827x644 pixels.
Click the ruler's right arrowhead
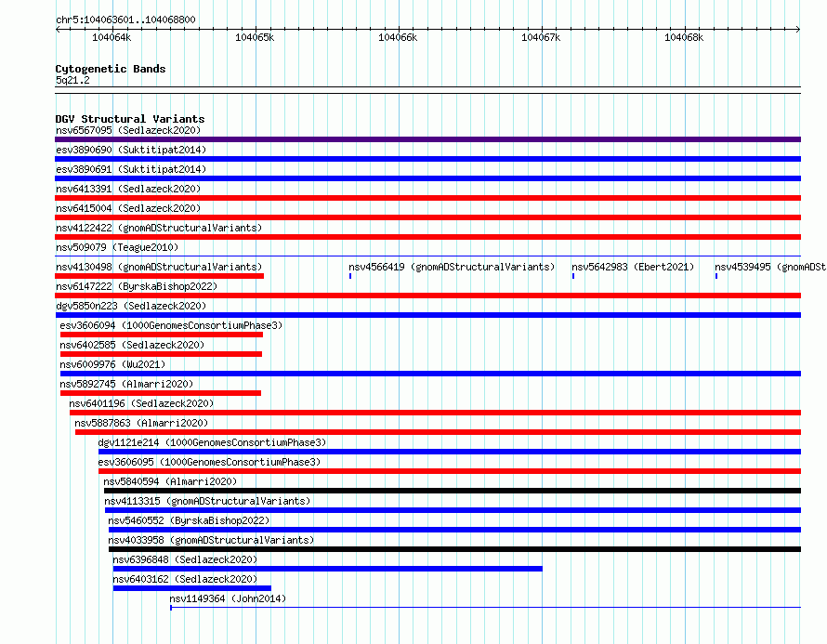pyautogui.click(x=798, y=29)
